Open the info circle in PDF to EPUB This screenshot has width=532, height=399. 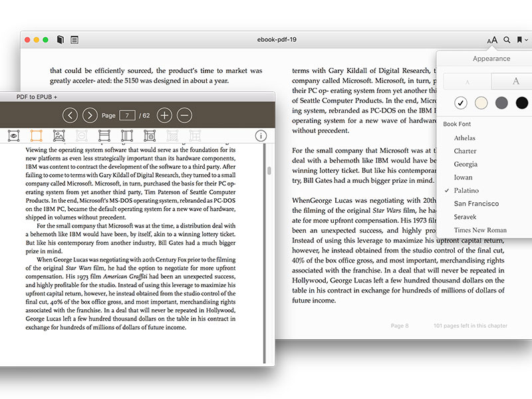pyautogui.click(x=261, y=136)
